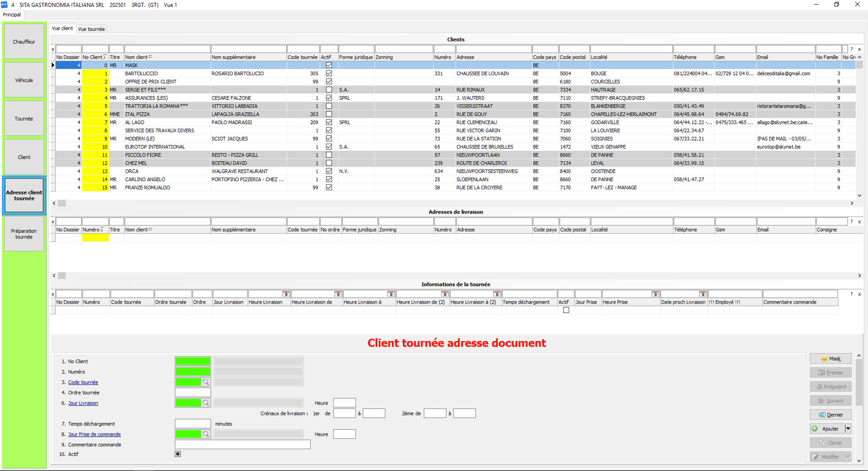This screenshot has width=868, height=471.
Task: Open the Modifier button dropdown arrow
Action: pos(848,457)
